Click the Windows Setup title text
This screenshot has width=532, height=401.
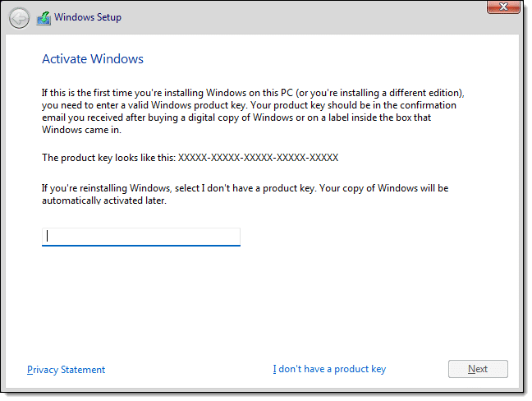pos(88,17)
